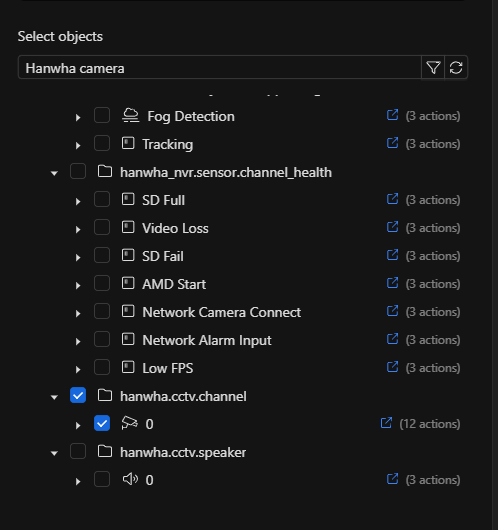
Task: Check the Video Loss checkbox
Action: click(x=102, y=227)
